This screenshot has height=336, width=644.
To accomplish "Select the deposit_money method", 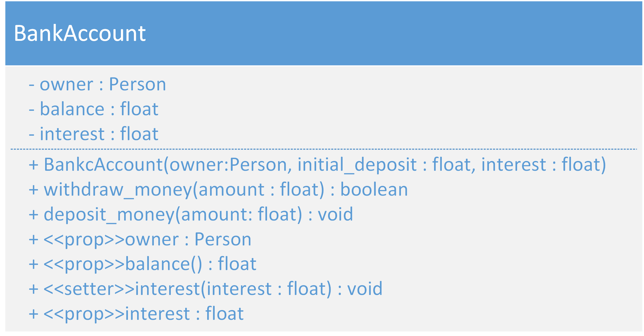I will tap(191, 215).
